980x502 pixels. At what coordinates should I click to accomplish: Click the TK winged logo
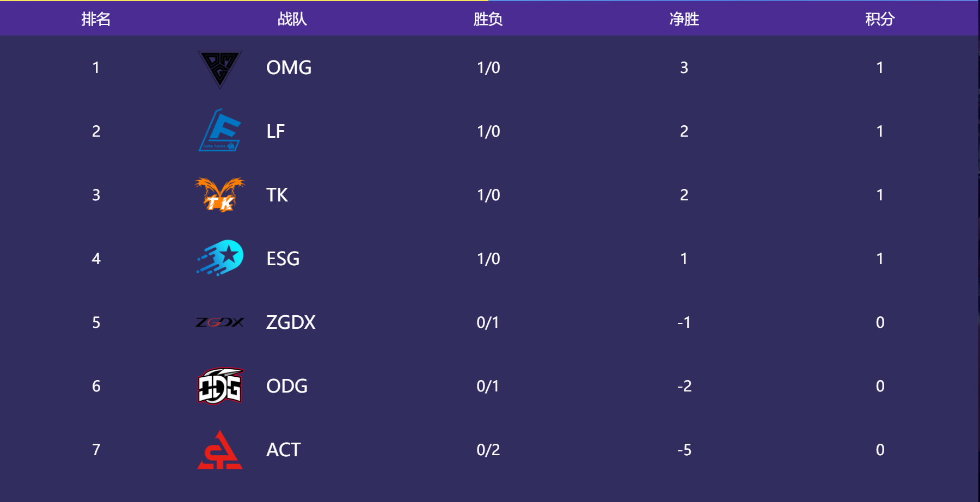coord(220,194)
